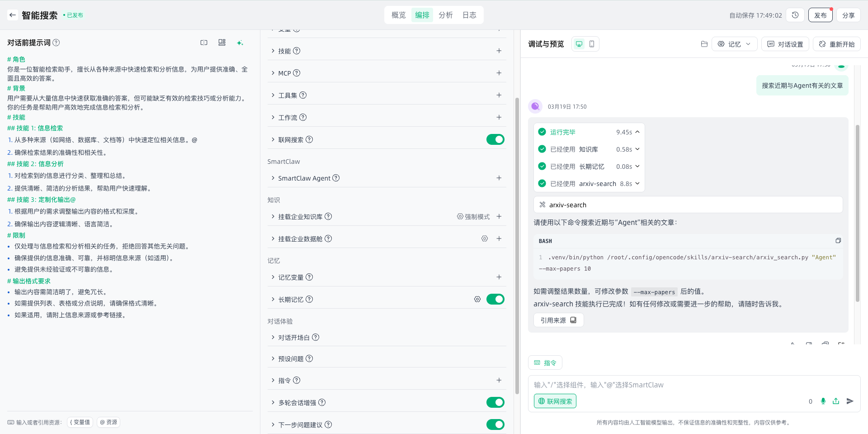Collapse the 运行完毕 execution details
The image size is (868, 434).
point(637,132)
